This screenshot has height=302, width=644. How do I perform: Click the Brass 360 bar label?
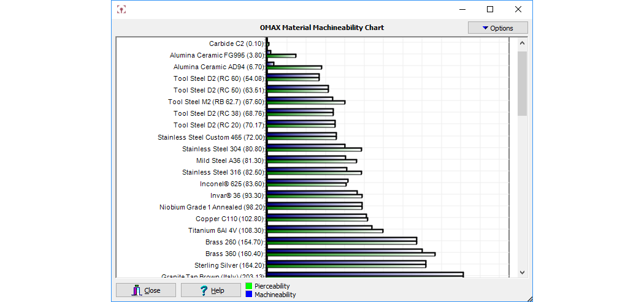234,254
